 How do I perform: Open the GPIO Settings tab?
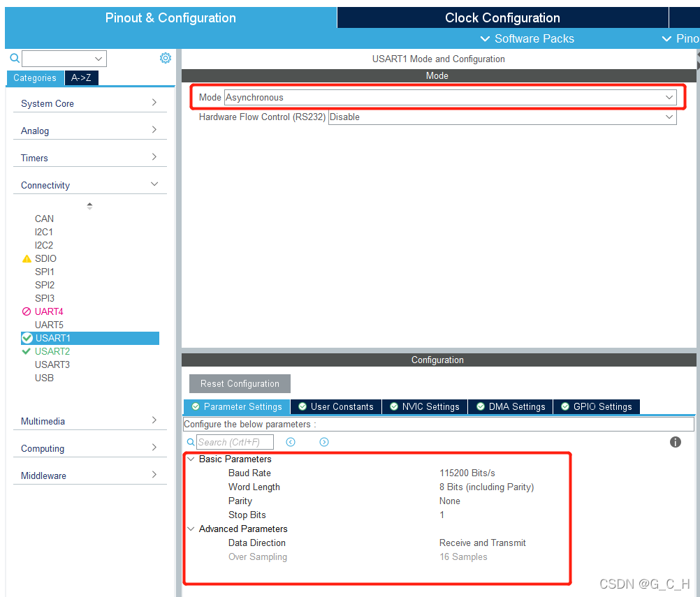[597, 406]
